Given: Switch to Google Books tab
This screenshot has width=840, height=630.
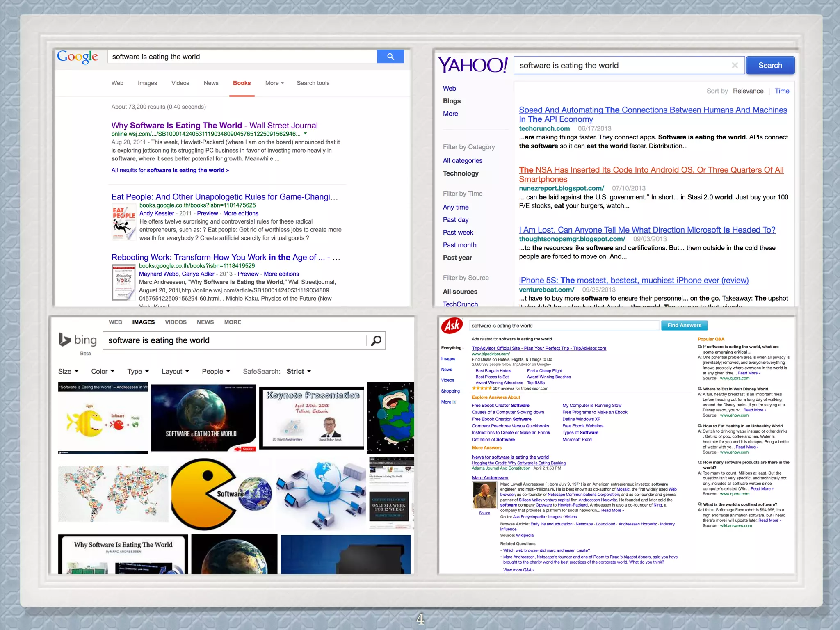Looking at the screenshot, I should (x=242, y=83).
